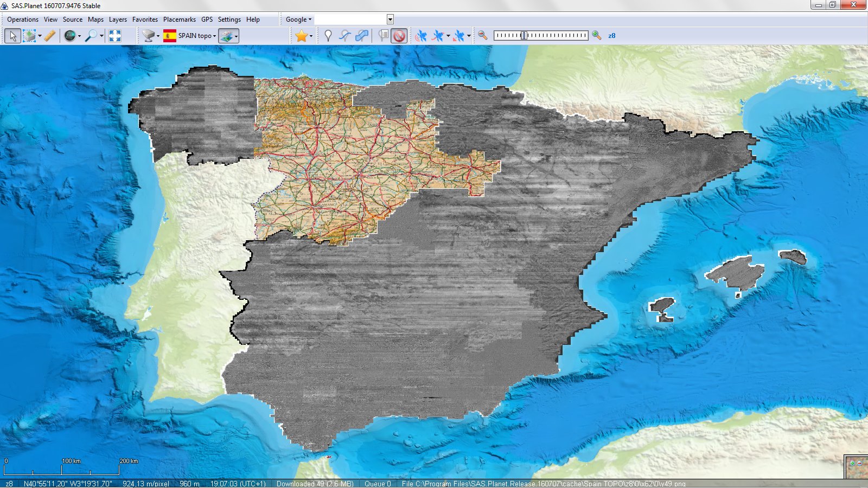Expand the selection tool dropdown arrow
Image resolution: width=868 pixels, height=488 pixels.
tap(40, 36)
